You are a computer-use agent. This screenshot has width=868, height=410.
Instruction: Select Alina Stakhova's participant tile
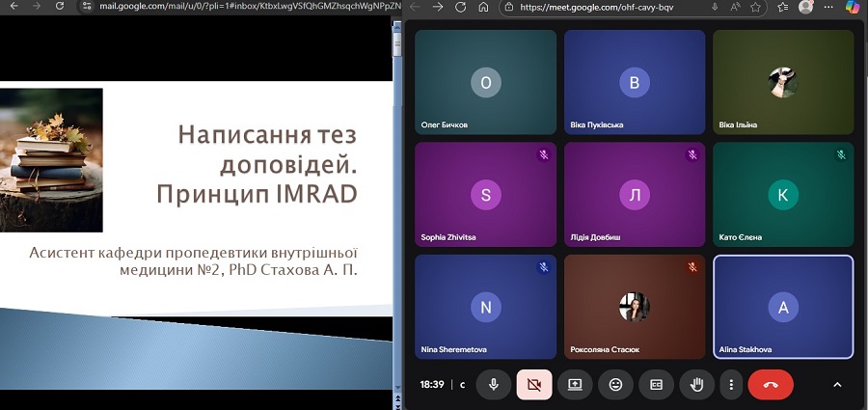783,307
